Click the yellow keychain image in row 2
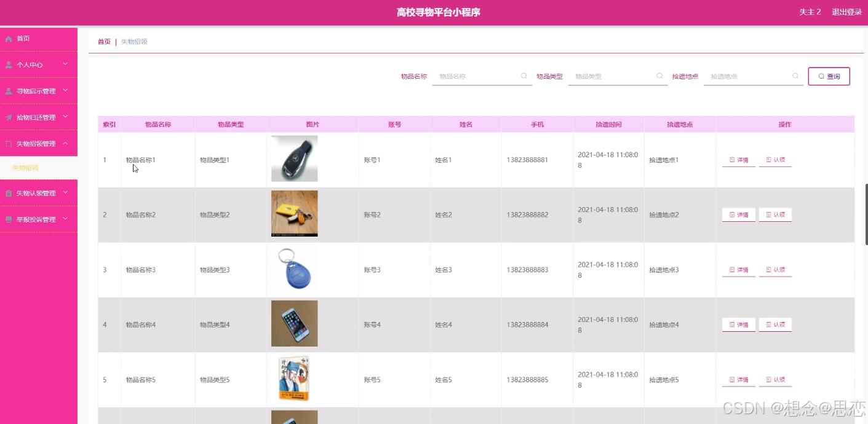The image size is (868, 424). (x=295, y=213)
